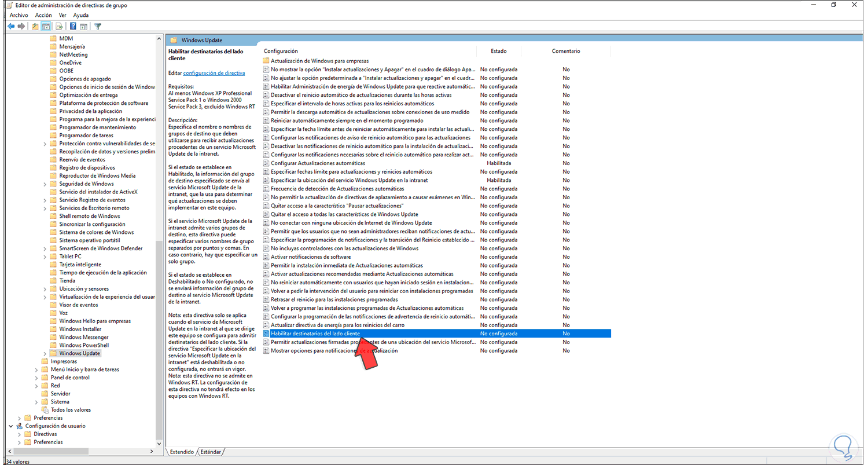This screenshot has height=465, width=868.
Task: Expand 'Directivas' under Configuración de usuario
Action: point(19,434)
